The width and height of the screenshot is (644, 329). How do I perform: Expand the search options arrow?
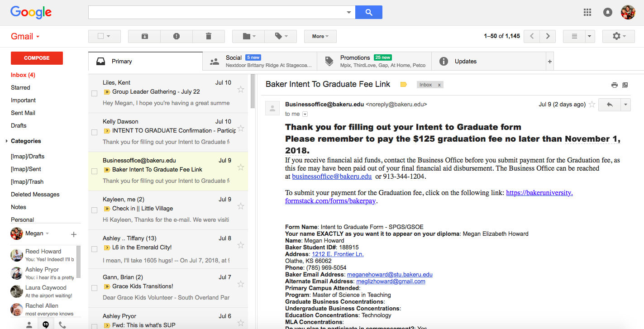[348, 12]
